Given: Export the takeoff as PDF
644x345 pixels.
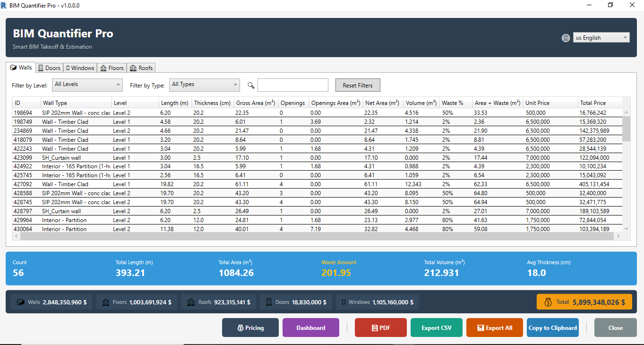Looking at the screenshot, I should [381, 328].
